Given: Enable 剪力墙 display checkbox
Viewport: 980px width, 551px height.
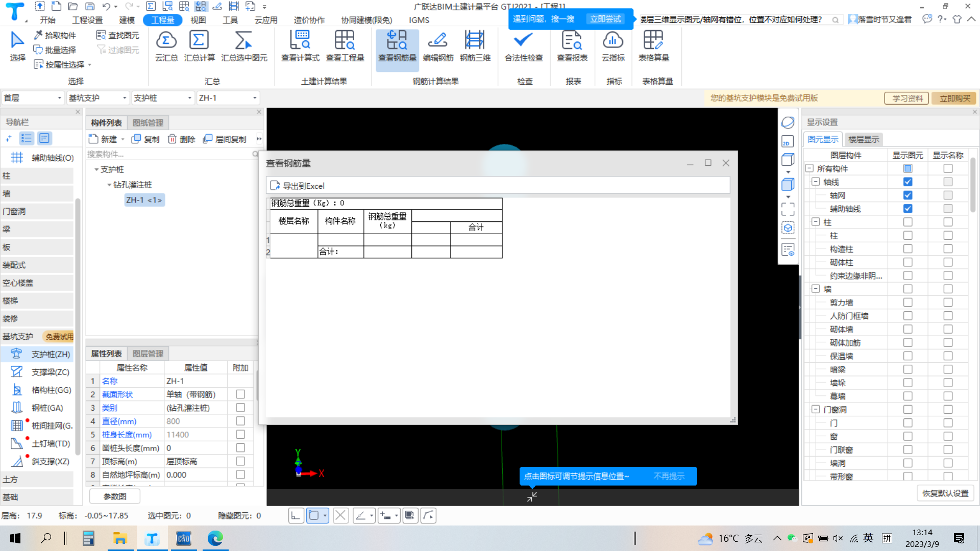Looking at the screenshot, I should click(908, 302).
